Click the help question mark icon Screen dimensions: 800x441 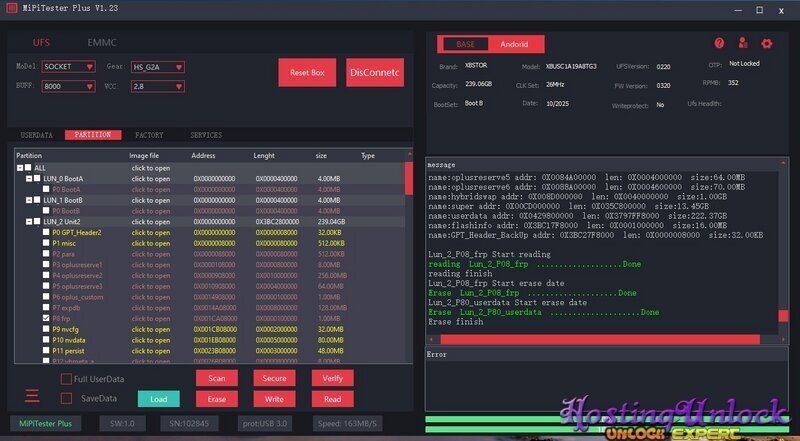718,44
